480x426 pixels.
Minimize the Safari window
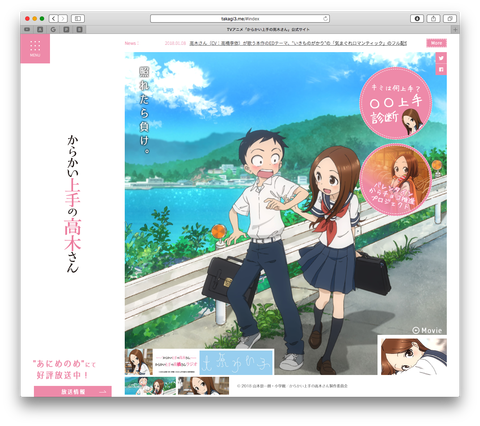(x=35, y=19)
